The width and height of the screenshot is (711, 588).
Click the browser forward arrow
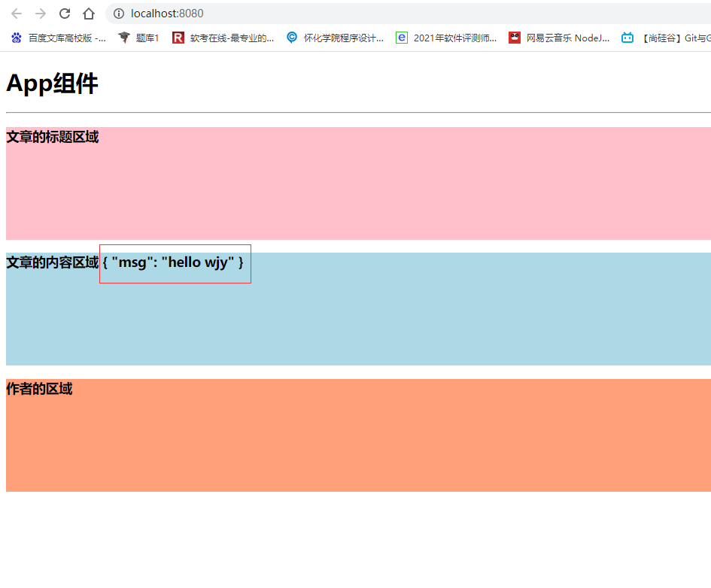point(41,14)
